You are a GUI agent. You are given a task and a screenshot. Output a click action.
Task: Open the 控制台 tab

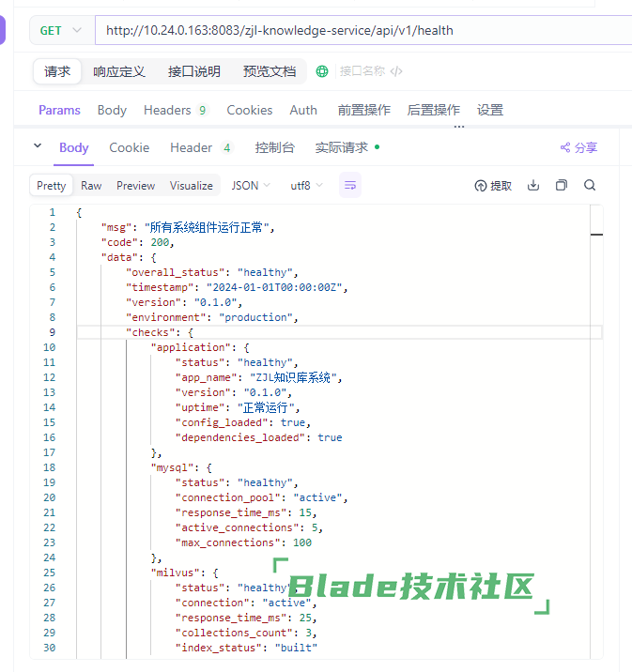click(x=274, y=148)
